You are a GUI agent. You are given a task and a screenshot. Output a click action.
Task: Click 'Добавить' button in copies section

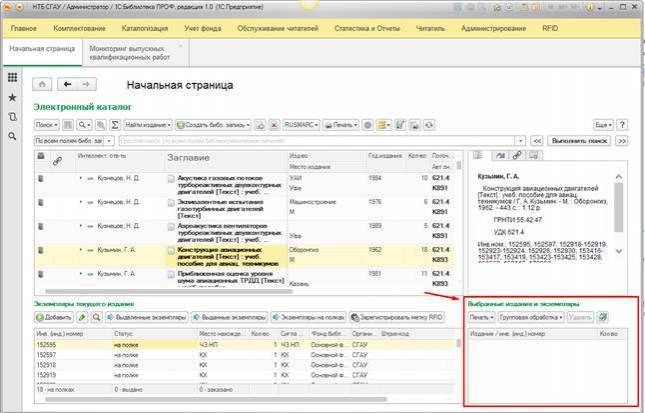tap(53, 317)
